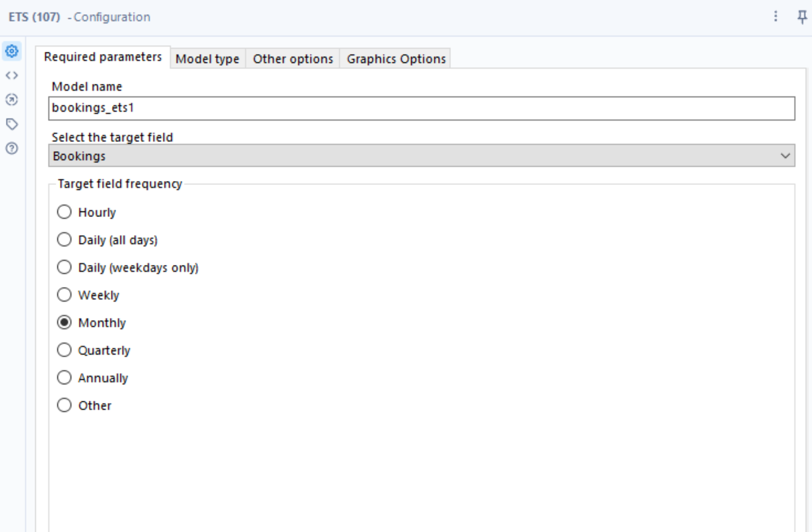
Task: Click the tag icon in the sidebar
Action: pos(11,124)
